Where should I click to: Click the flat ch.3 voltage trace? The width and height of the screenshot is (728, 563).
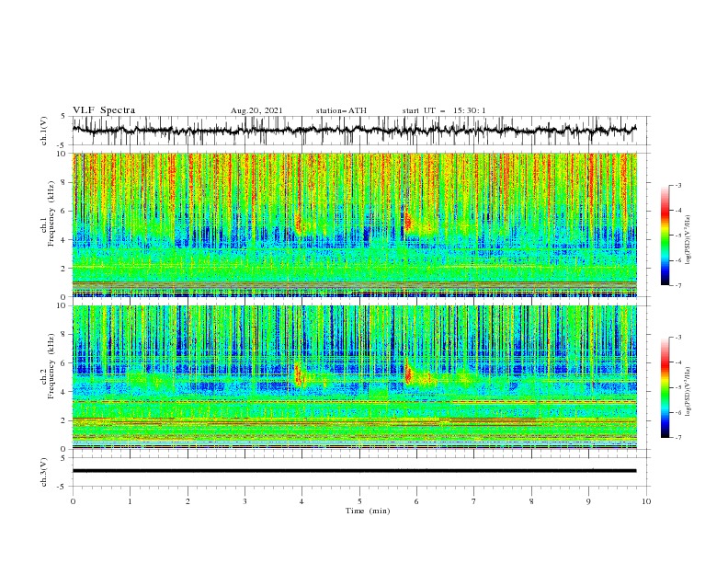click(x=354, y=471)
